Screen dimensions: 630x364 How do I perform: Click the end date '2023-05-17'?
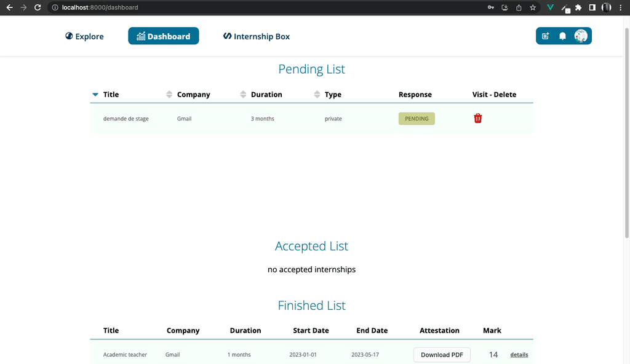click(x=365, y=355)
